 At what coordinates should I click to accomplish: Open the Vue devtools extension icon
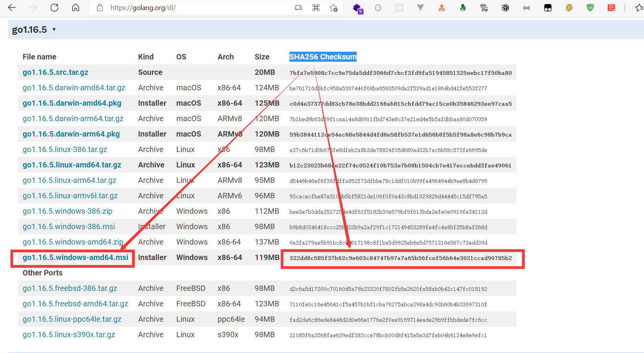point(420,8)
